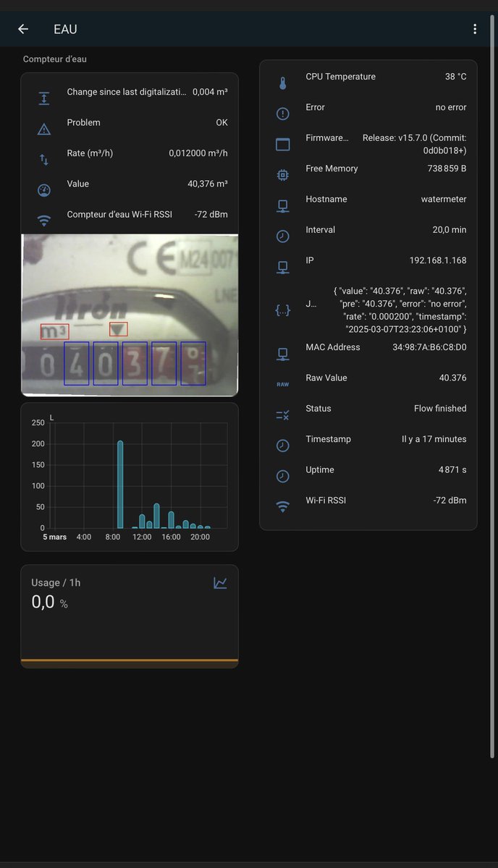Click the EAU page title
Viewport: 498px width, 868px height.
coord(65,30)
